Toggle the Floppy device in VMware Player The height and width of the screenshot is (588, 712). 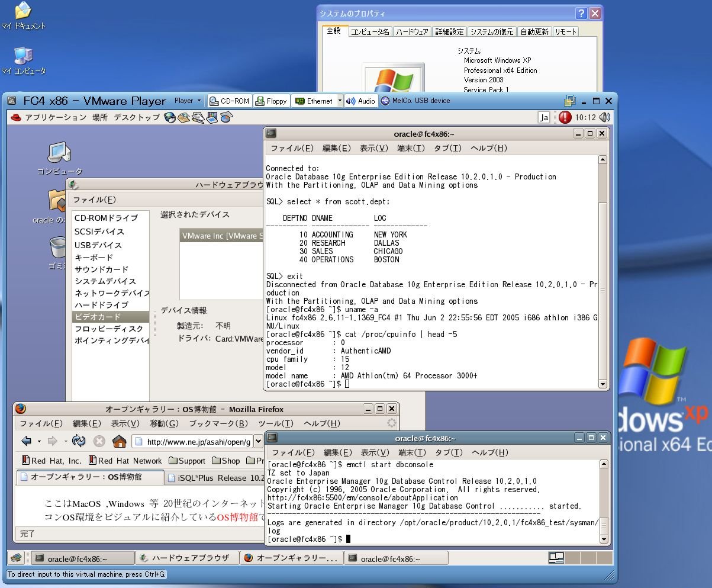pyautogui.click(x=271, y=101)
